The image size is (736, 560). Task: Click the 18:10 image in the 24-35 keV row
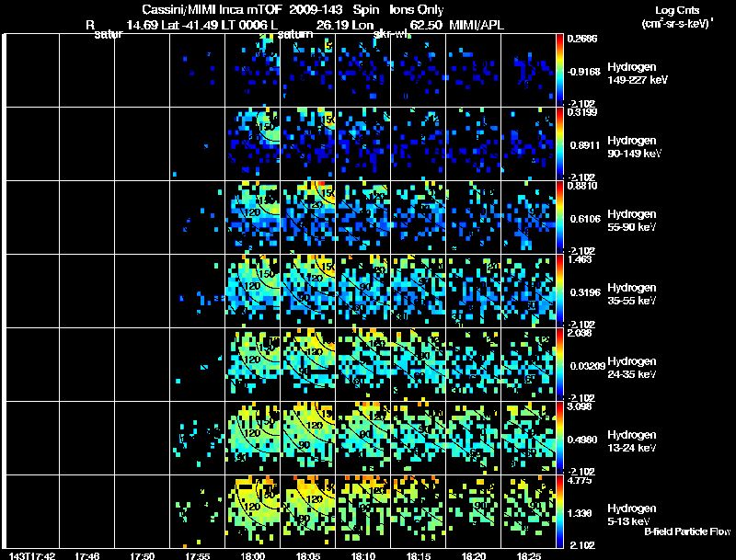coord(362,364)
